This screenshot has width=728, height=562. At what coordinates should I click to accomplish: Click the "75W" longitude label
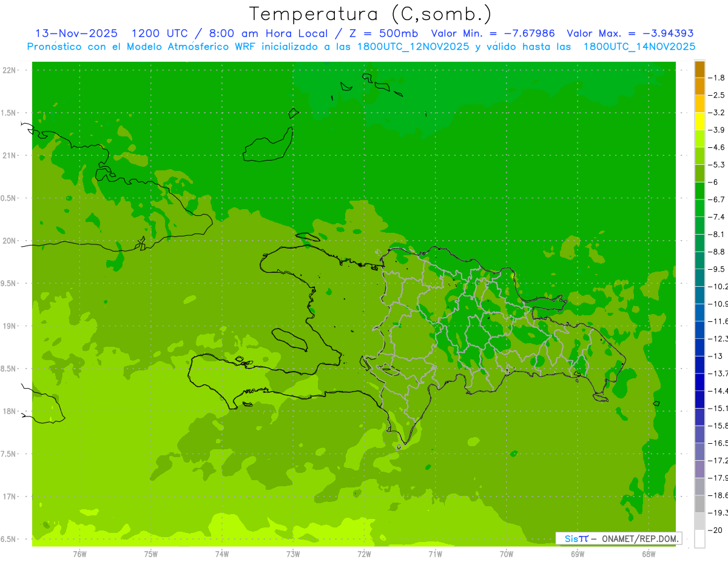coord(151,554)
